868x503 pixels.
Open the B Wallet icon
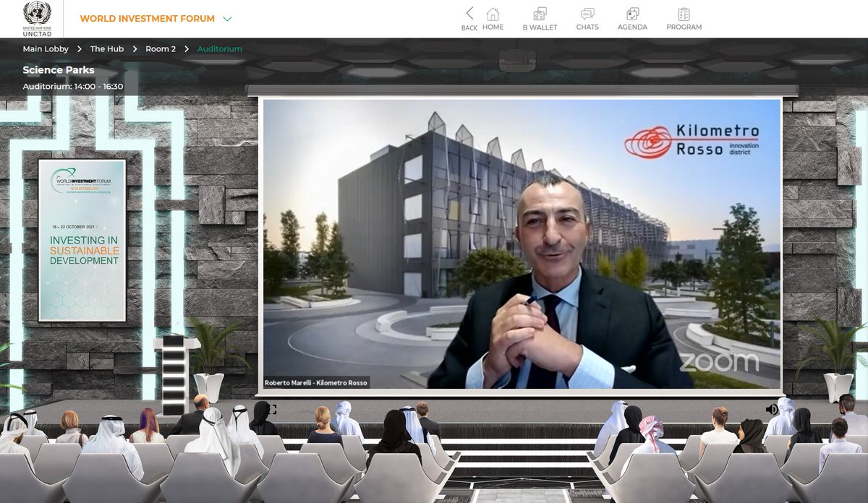click(x=539, y=19)
